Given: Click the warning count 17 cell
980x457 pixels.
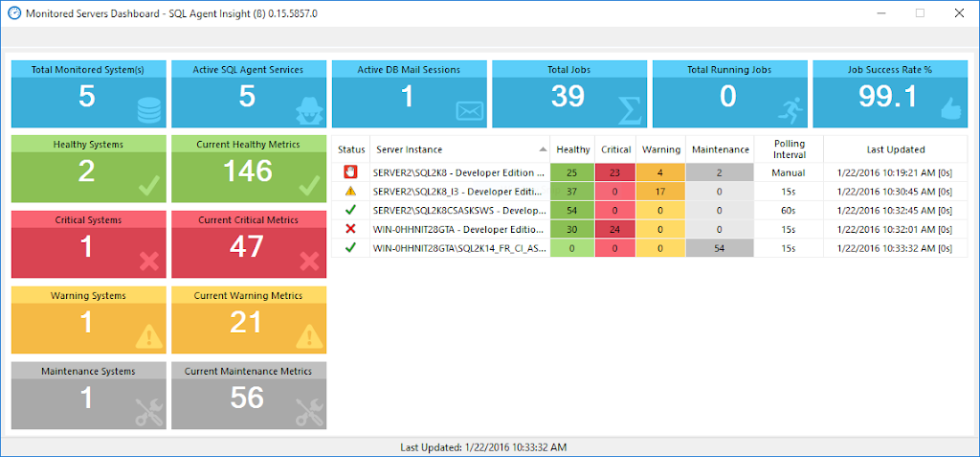Looking at the screenshot, I should pyautogui.click(x=661, y=192).
